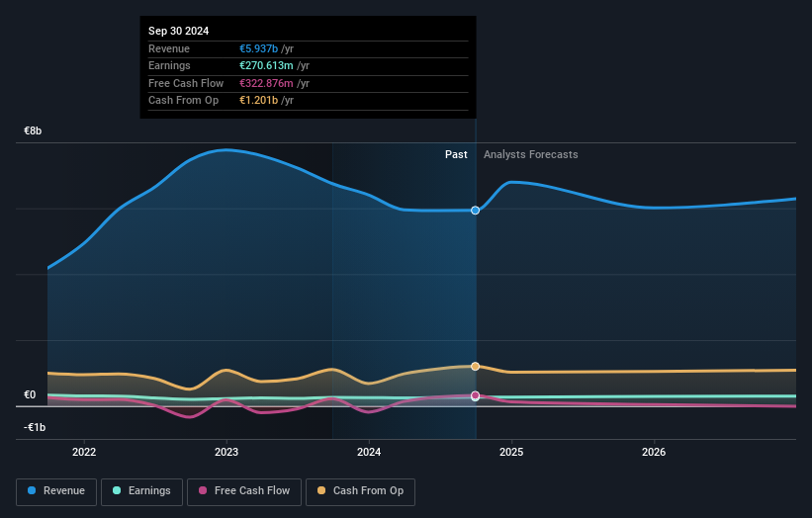The width and height of the screenshot is (812, 518).
Task: Click the Revenue row label in tooltip
Action: coord(169,48)
